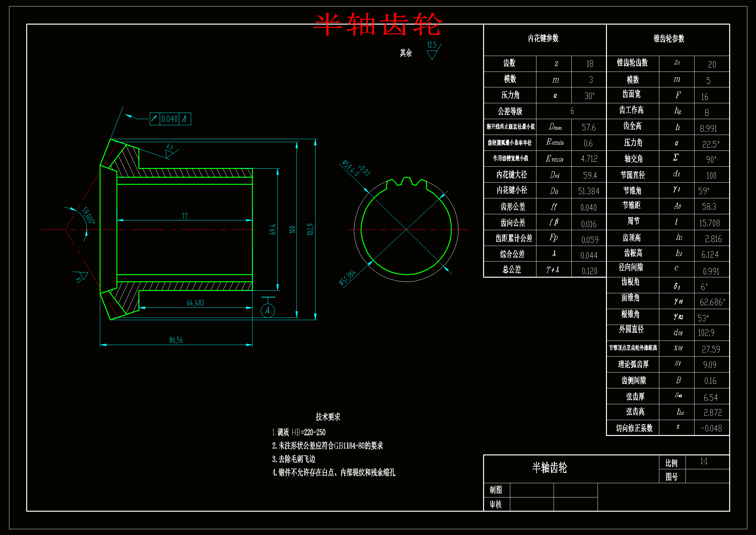Click the 综合公差 row label

tap(512, 254)
